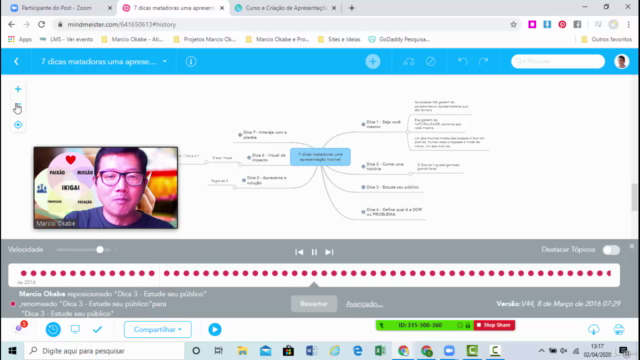Close the history panel

pos(631,246)
